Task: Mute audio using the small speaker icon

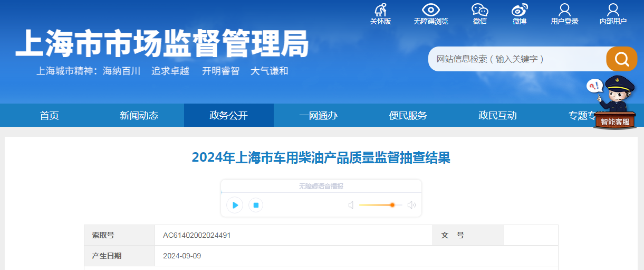Action: coord(351,205)
